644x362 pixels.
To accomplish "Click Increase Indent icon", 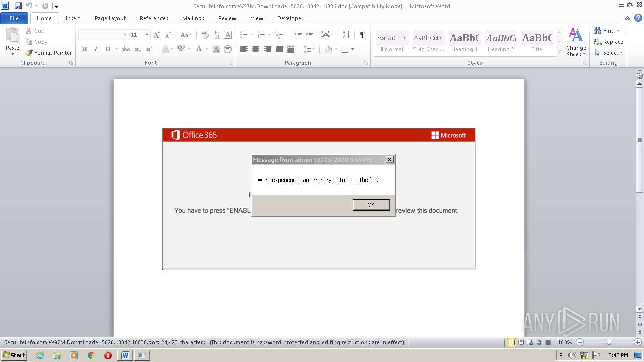I will tap(310, 35).
